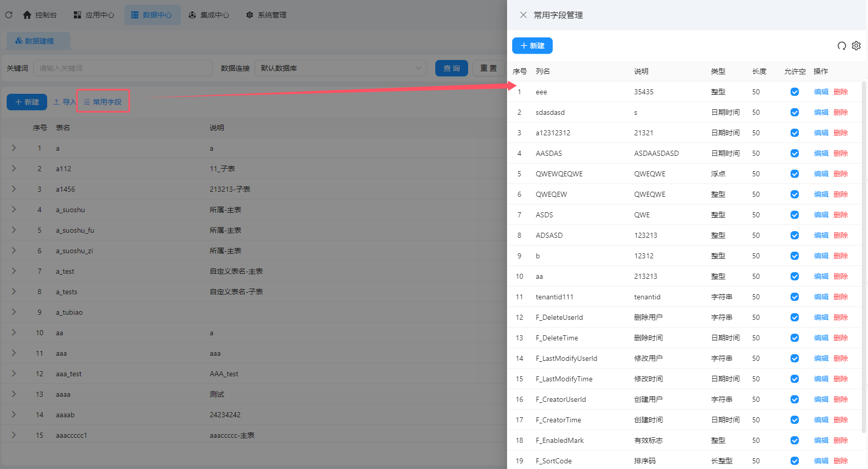Click 新建 button above the table list
This screenshot has width=868, height=469.
click(x=27, y=102)
